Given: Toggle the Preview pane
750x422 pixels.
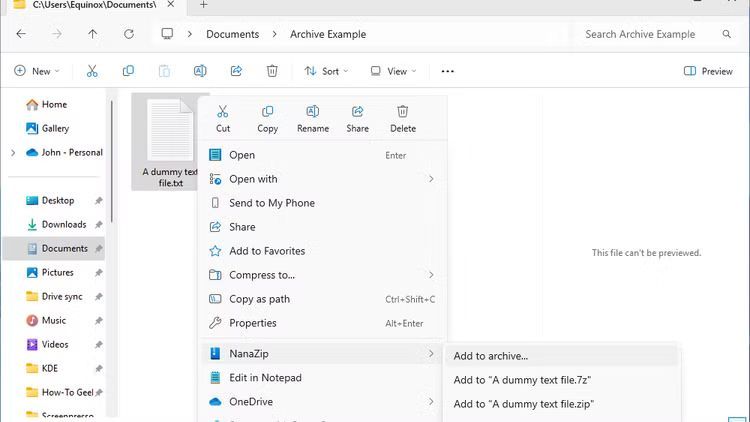Looking at the screenshot, I should tap(708, 71).
